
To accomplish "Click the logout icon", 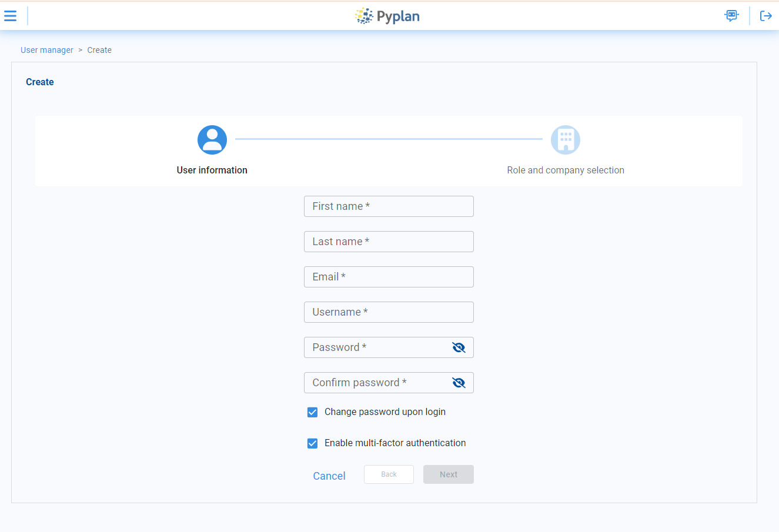I will [765, 16].
